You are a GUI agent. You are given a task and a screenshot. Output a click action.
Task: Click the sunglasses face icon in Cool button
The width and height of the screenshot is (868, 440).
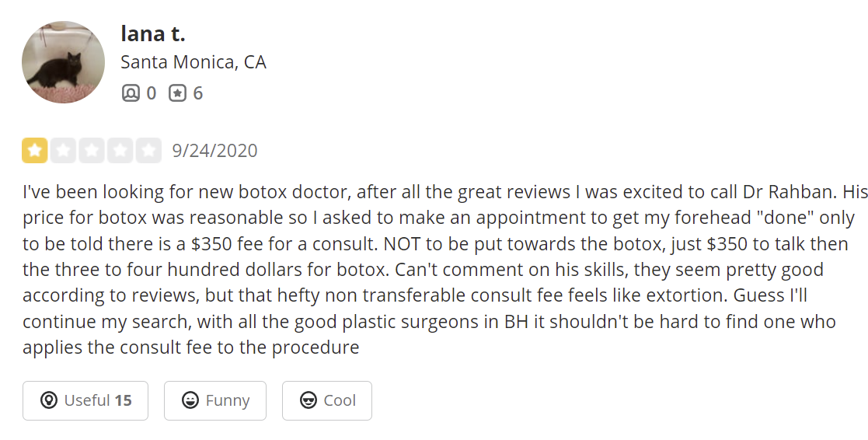[x=308, y=400]
